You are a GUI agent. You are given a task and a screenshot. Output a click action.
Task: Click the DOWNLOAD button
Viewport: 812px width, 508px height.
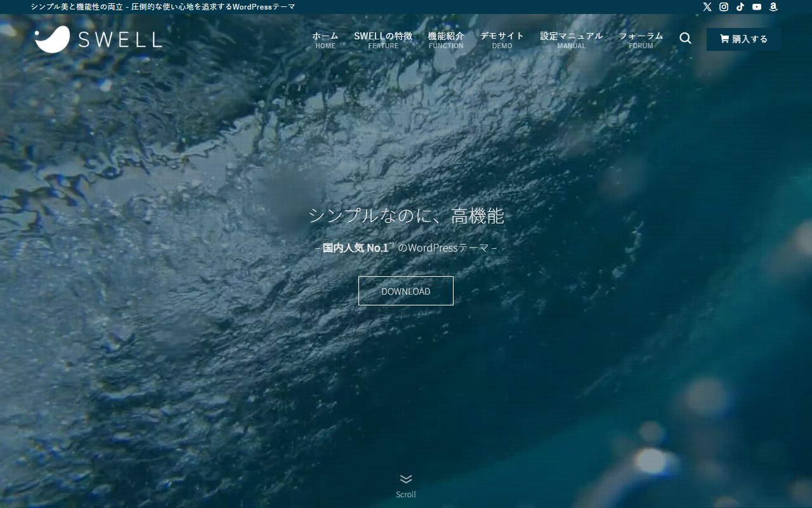405,290
